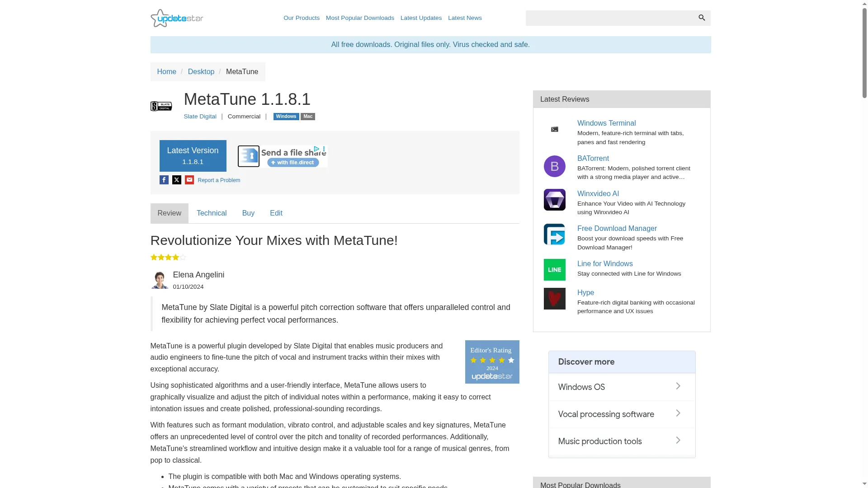Go to Latest News
This screenshot has height=488, width=868.
pos(465,18)
